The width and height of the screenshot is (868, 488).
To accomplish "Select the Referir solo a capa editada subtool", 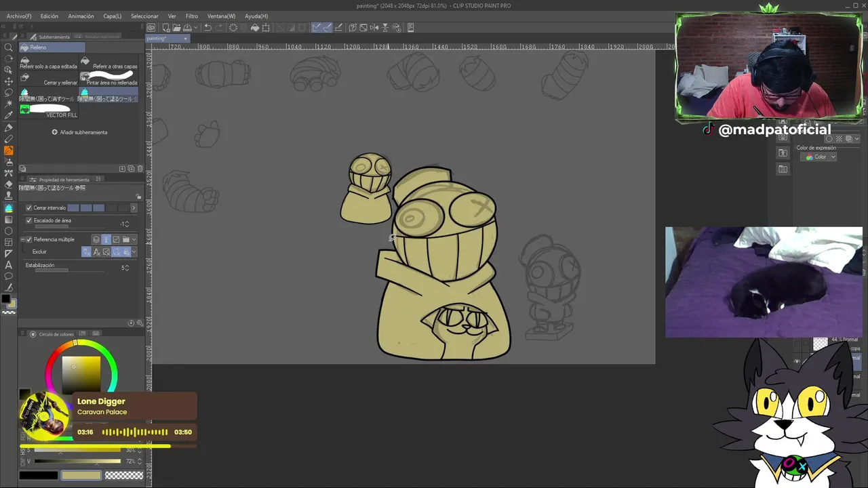I will click(50, 63).
